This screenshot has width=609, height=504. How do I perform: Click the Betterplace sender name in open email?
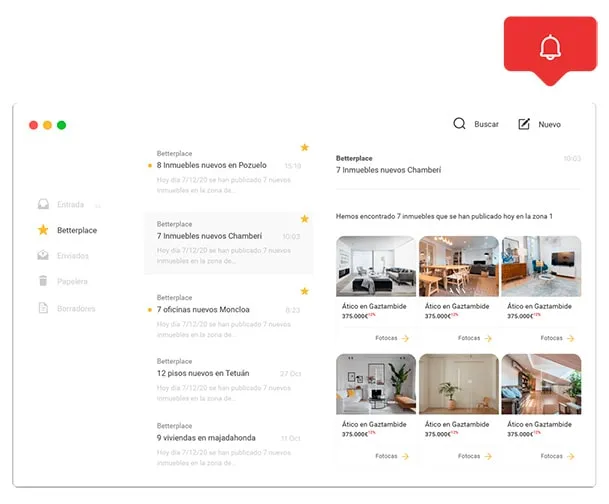354,158
